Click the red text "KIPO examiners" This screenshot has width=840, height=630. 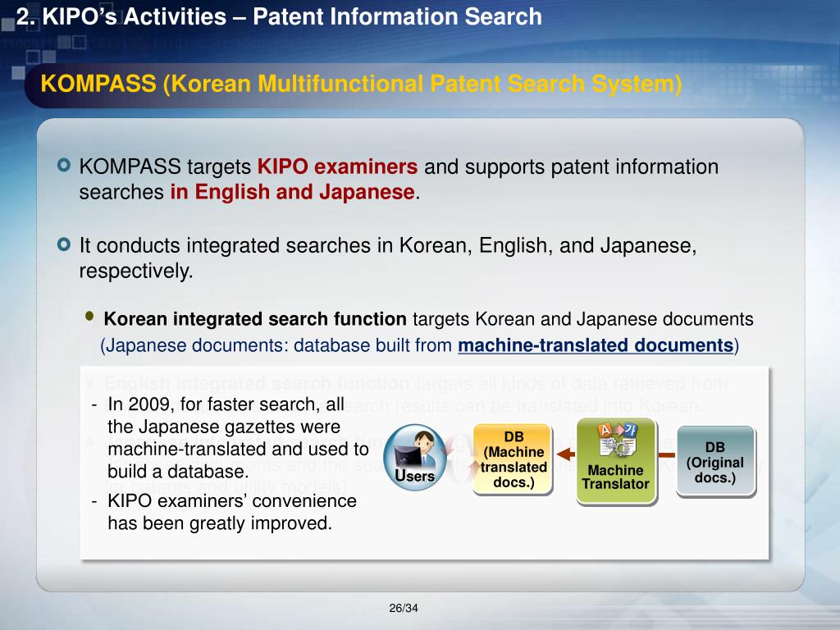(x=337, y=167)
